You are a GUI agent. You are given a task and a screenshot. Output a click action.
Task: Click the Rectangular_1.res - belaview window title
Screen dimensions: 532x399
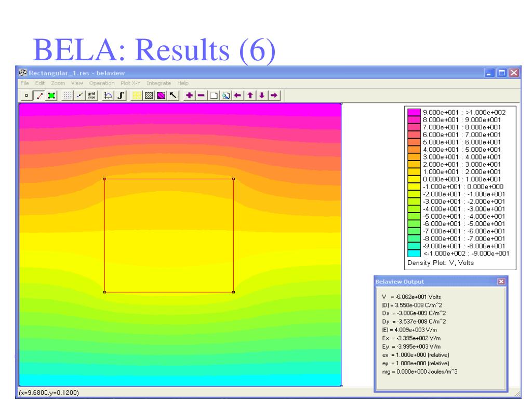point(77,73)
